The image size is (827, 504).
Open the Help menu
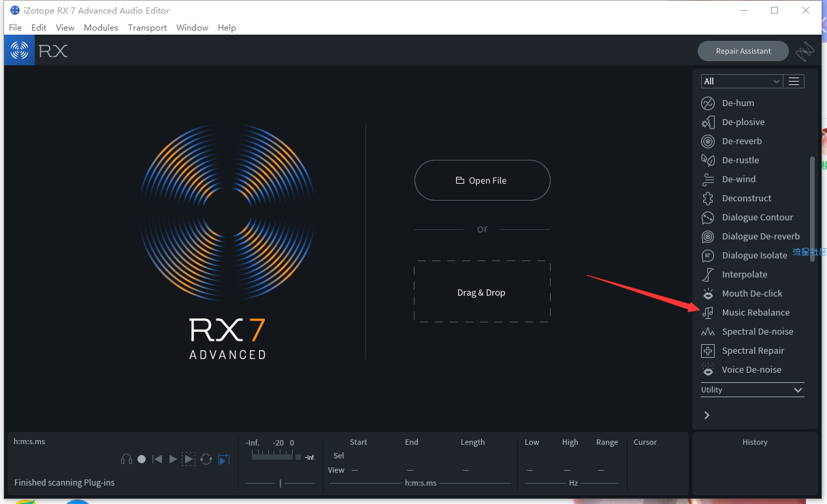point(227,28)
